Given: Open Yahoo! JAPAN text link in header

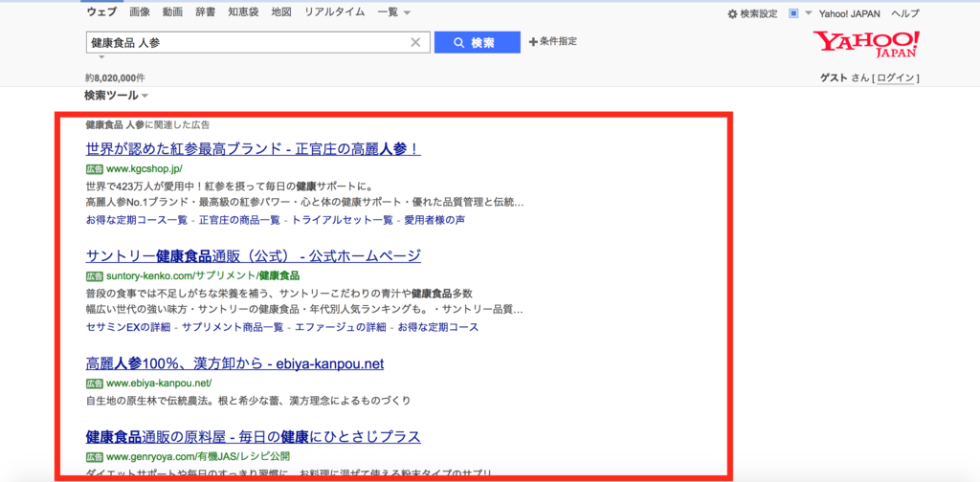Looking at the screenshot, I should pyautogui.click(x=850, y=13).
